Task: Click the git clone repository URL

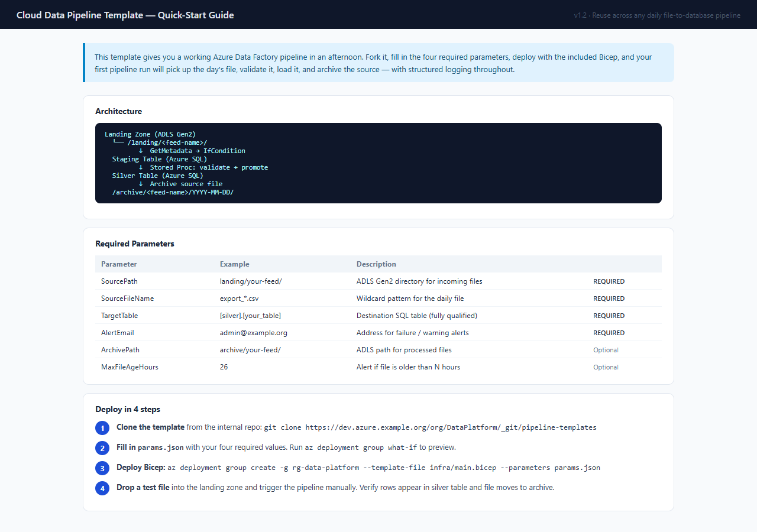Action: tap(451, 427)
